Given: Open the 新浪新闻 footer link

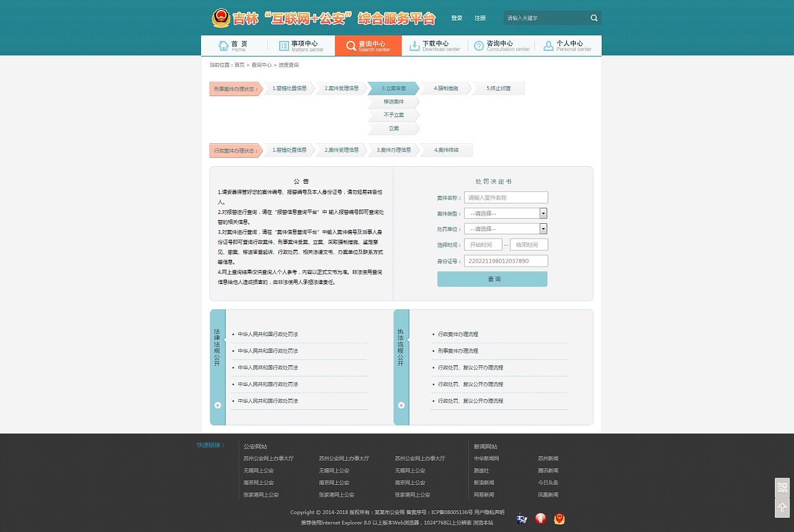Looking at the screenshot, I should point(484,482).
